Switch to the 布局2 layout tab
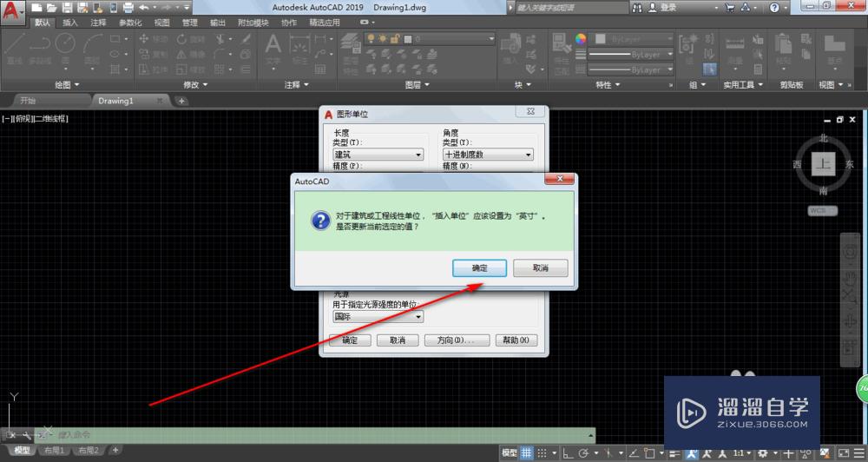This screenshot has height=462, width=868. tap(89, 451)
